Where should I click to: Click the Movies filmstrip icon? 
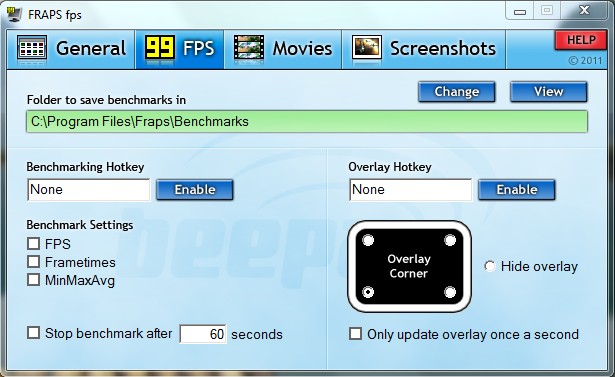click(x=249, y=48)
